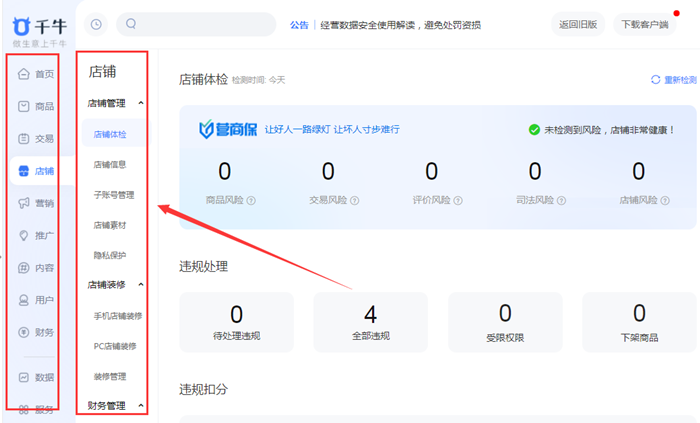
Task: Open 内容 content icon in sidebar
Action: coord(24,268)
